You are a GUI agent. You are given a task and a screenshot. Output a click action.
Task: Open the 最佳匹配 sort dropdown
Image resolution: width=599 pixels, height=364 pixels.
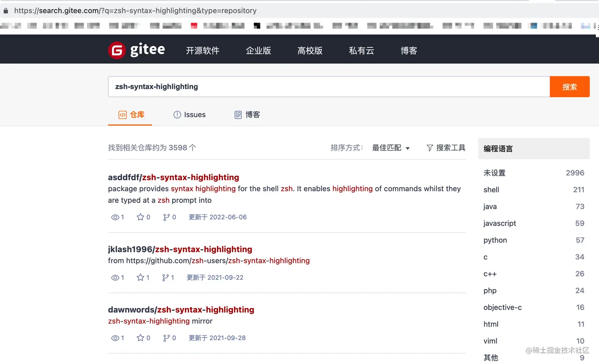point(391,148)
